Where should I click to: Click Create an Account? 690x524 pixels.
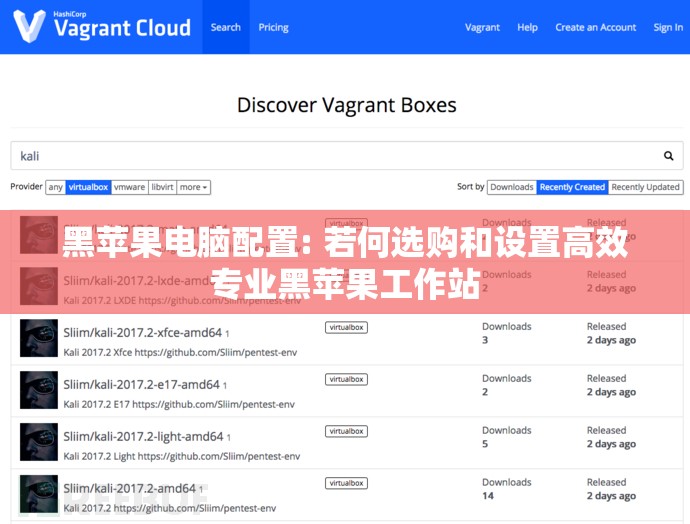coord(595,27)
